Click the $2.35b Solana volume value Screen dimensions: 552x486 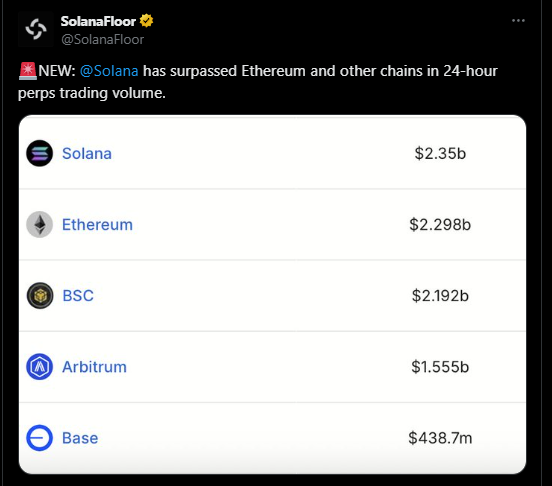pos(440,153)
